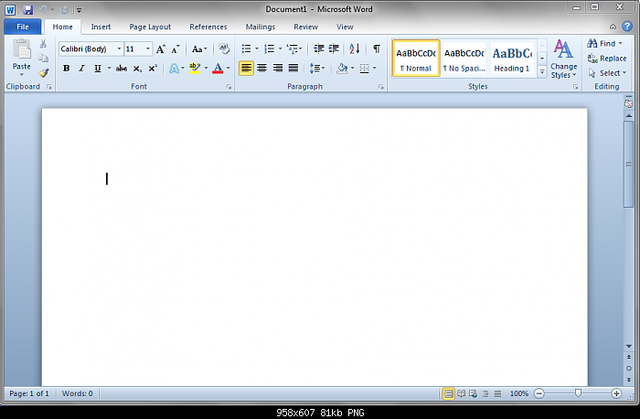This screenshot has height=419, width=640.
Task: Click the Bullets list icon
Action: (246, 49)
